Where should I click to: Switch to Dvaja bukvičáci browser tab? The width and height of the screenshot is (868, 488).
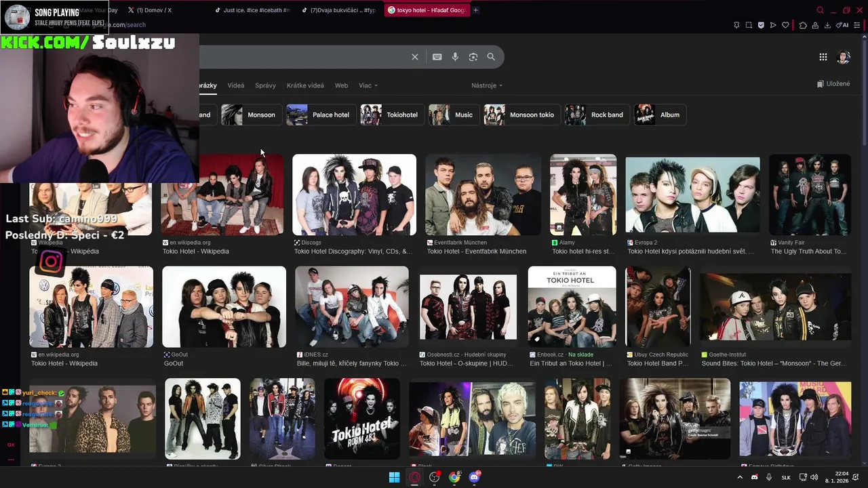point(338,10)
